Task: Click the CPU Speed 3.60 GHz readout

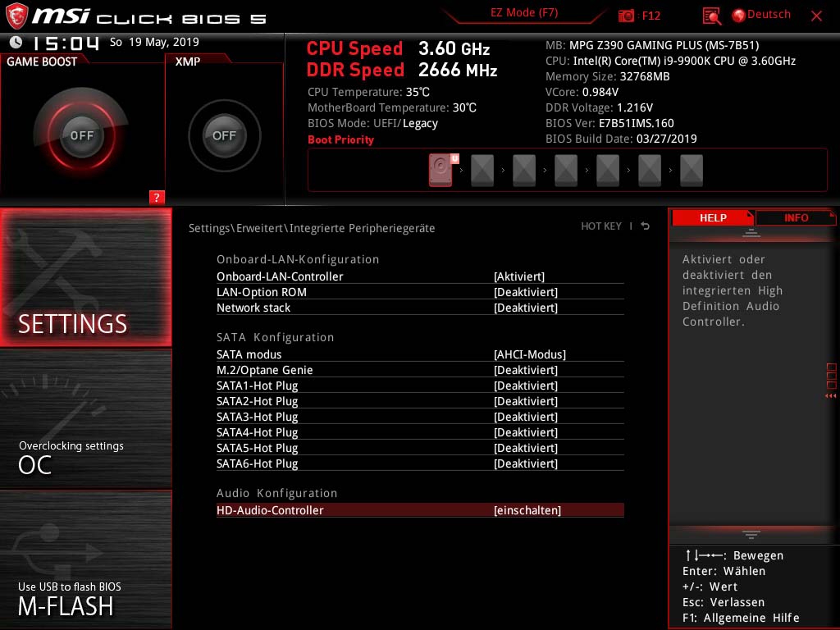Action: (x=398, y=48)
